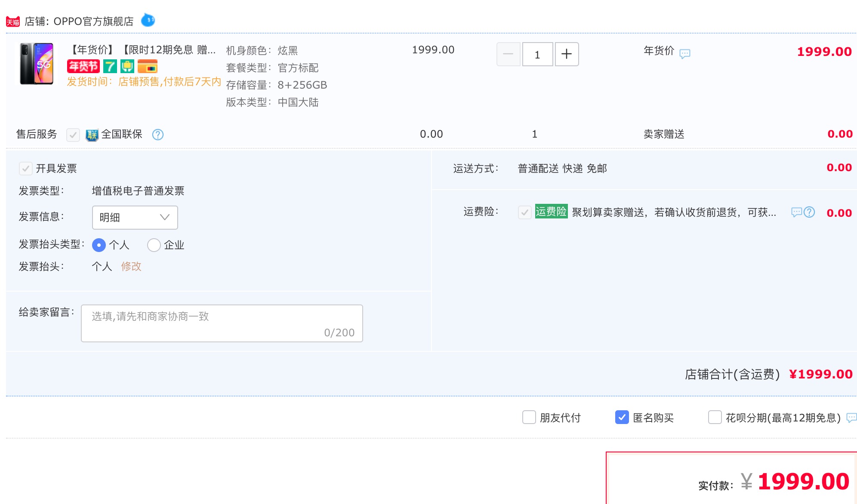Screen dimensions: 857x504
Task: Open the 运费险 comment bubble icon
Action: [796, 212]
